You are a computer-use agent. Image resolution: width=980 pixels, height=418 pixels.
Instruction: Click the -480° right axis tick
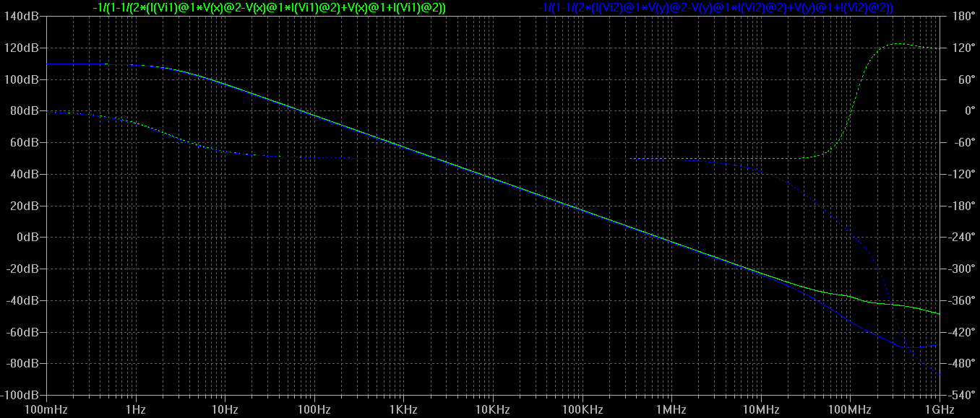(x=963, y=365)
